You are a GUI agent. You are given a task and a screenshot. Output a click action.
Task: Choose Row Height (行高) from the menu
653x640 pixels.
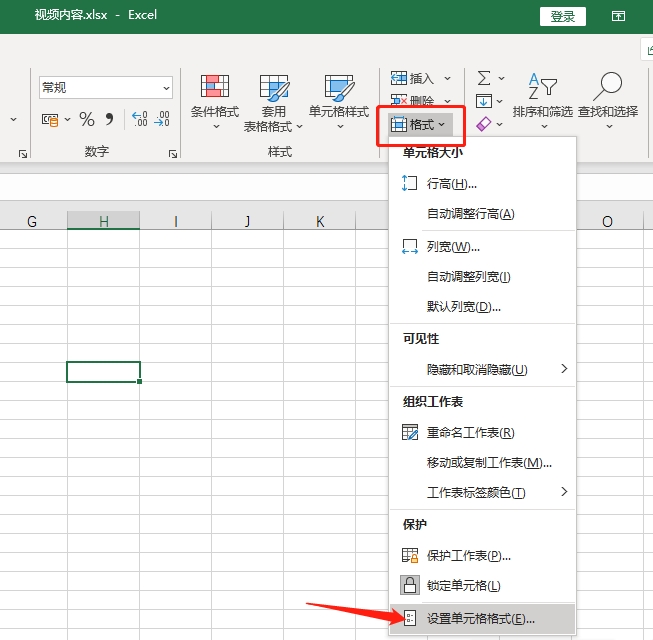[452, 184]
